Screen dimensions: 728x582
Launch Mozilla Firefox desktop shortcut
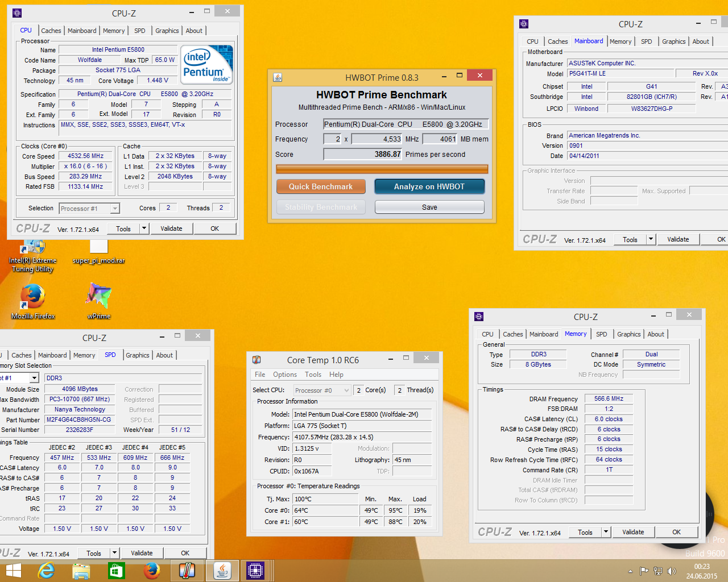pyautogui.click(x=33, y=301)
